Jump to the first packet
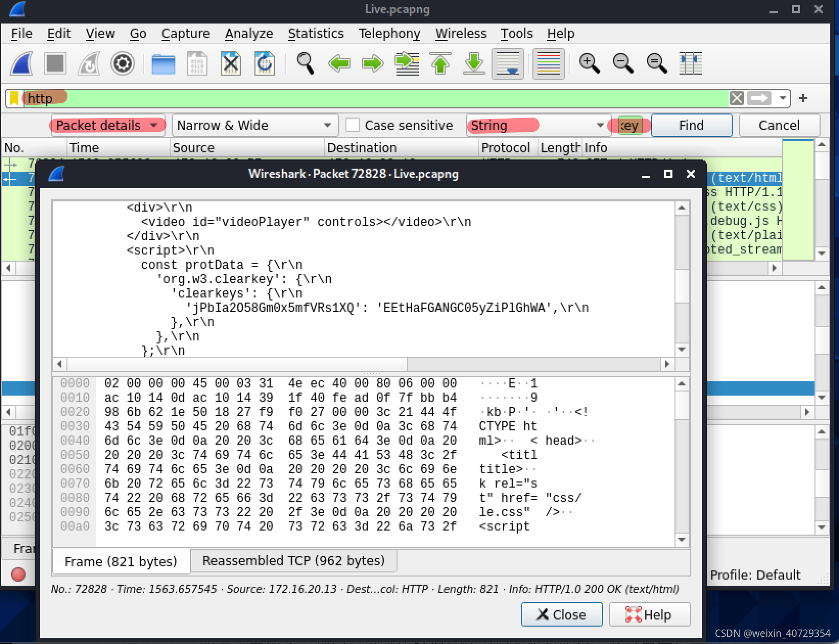This screenshot has height=644, width=839. tap(440, 64)
